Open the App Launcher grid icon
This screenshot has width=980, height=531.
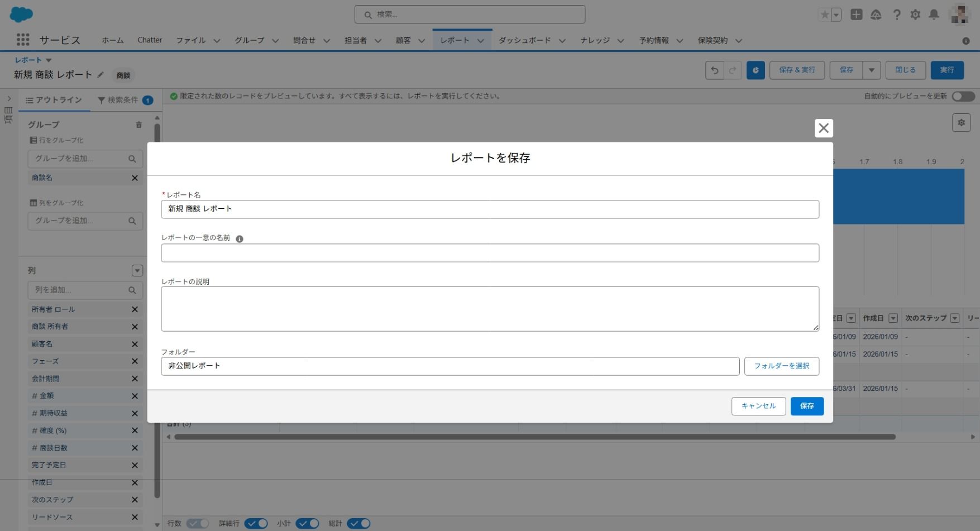(23, 40)
